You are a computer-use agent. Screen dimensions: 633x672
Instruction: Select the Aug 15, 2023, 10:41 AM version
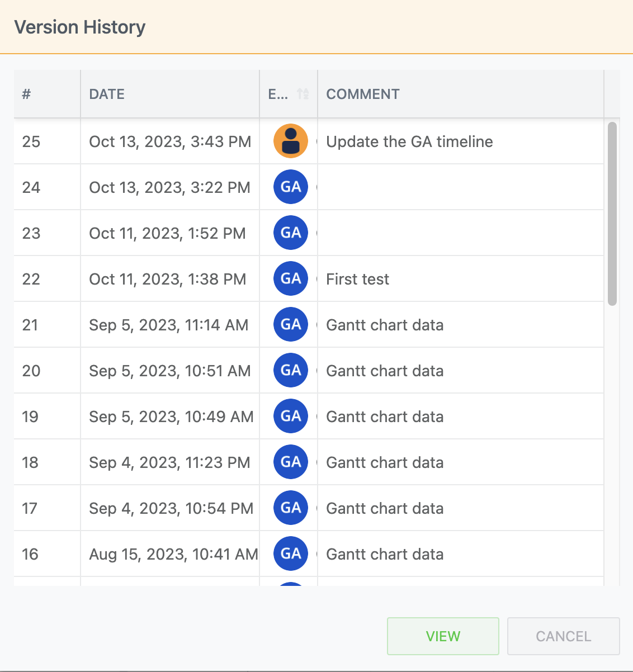[x=173, y=554]
